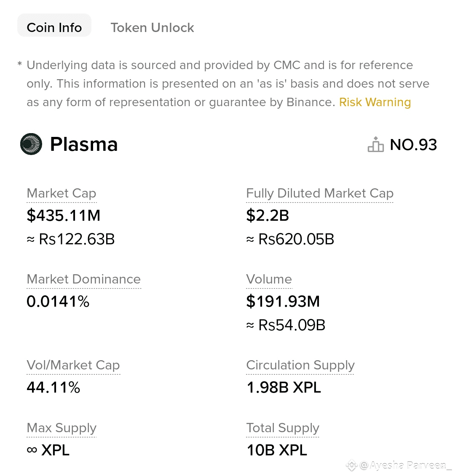This screenshot has width=455, height=476.
Task: Click the Total Supply label
Action: pyautogui.click(x=283, y=428)
